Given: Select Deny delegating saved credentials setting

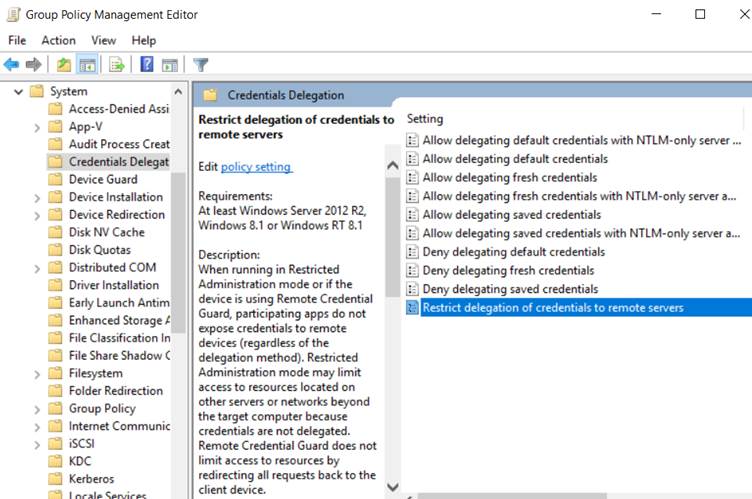Looking at the screenshot, I should pos(510,289).
